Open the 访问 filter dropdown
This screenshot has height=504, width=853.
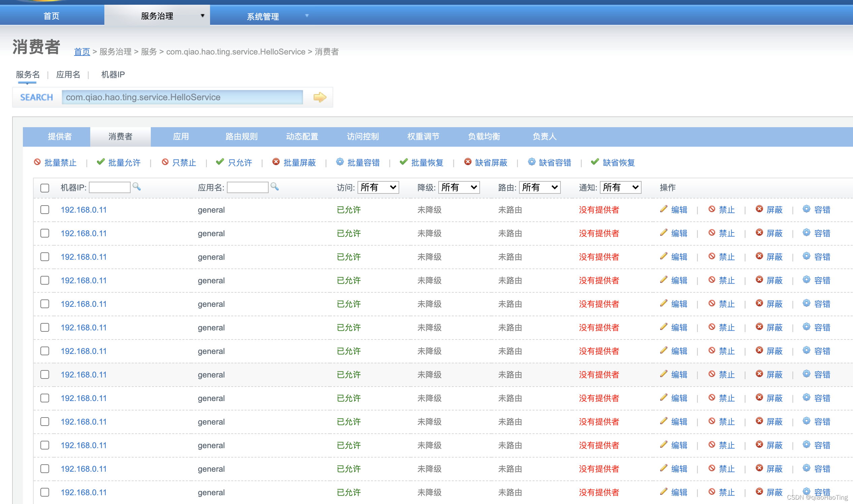(x=378, y=187)
